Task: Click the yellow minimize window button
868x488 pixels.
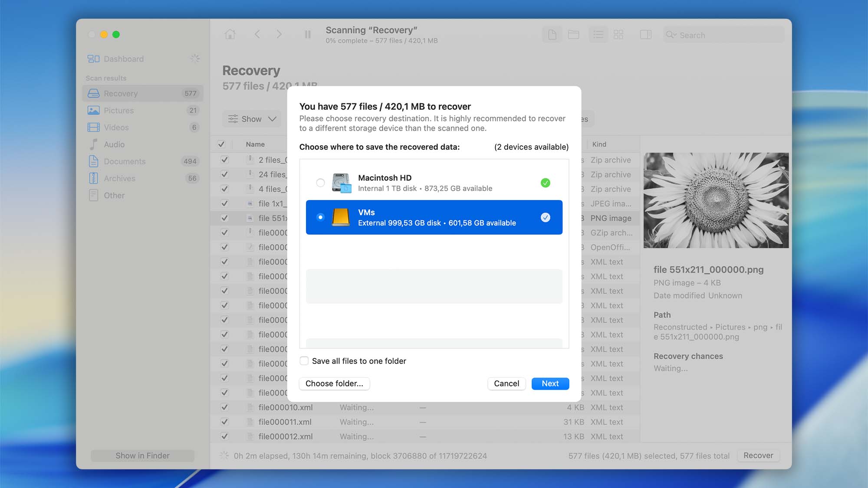Action: point(104,34)
